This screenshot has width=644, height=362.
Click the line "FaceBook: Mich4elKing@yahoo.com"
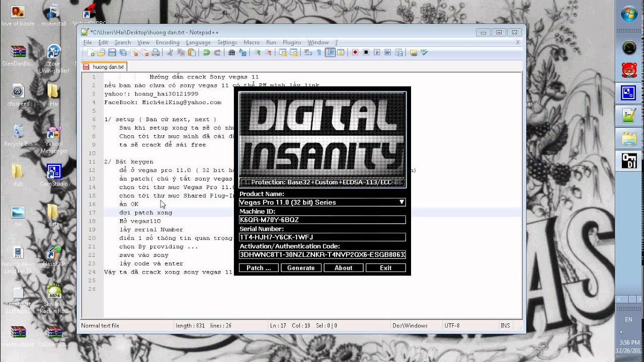click(x=163, y=102)
